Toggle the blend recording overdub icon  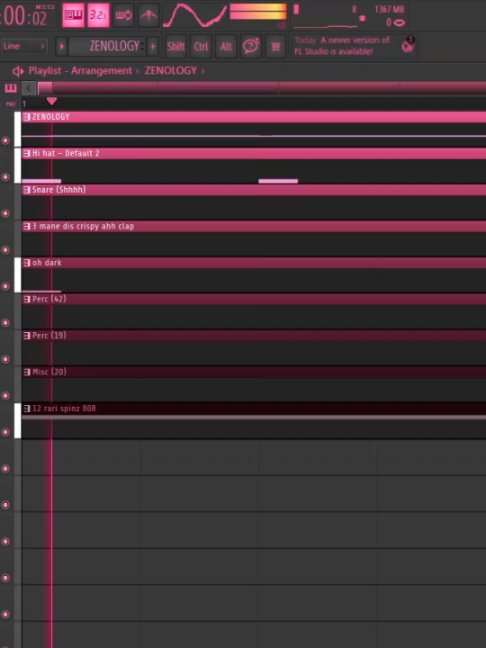[x=148, y=16]
